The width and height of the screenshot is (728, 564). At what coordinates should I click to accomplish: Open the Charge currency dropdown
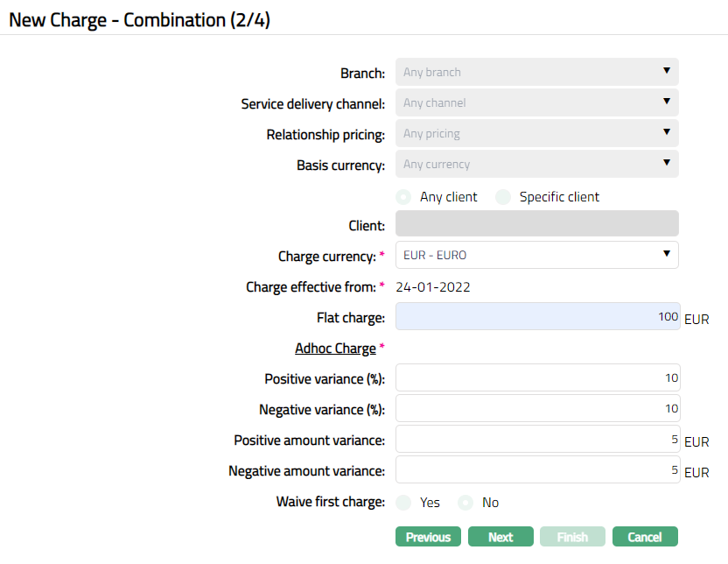pyautogui.click(x=536, y=255)
